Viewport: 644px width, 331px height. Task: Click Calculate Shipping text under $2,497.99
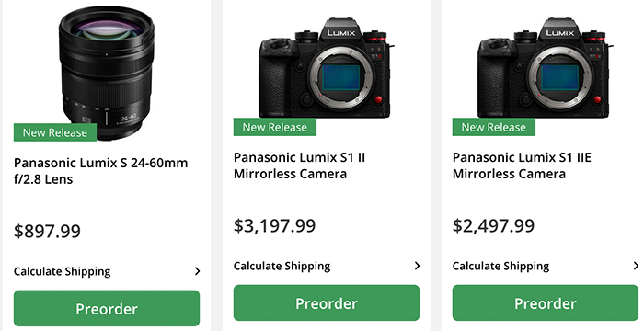click(500, 266)
